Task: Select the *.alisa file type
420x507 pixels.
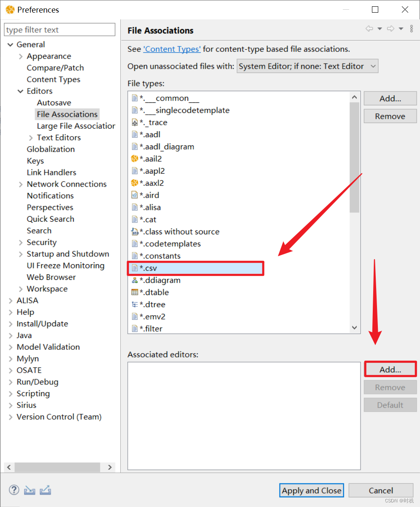Action: pyautogui.click(x=150, y=207)
